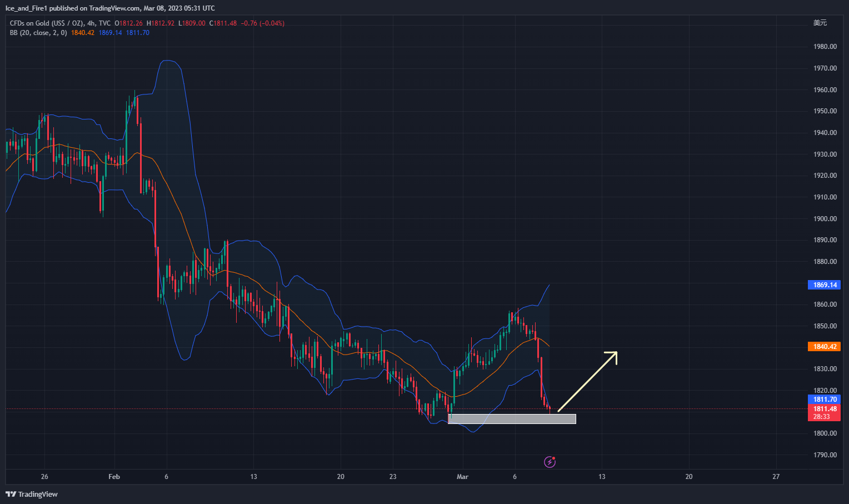Click the 1920.00 price axis label

825,176
